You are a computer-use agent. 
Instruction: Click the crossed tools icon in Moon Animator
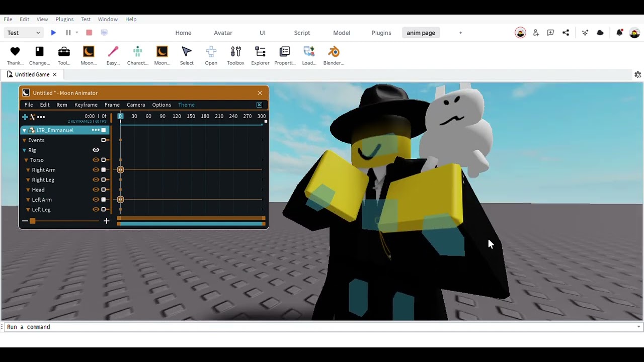32,117
